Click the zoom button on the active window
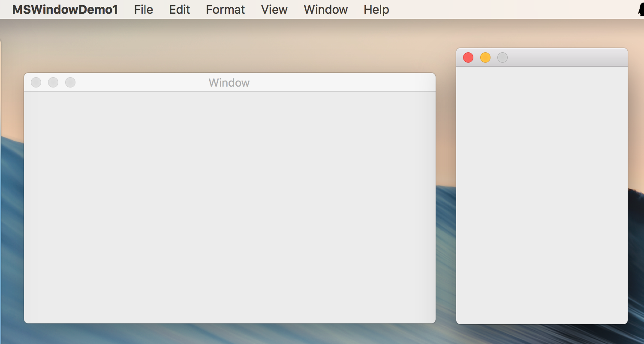Image resolution: width=644 pixels, height=344 pixels. pos(502,57)
